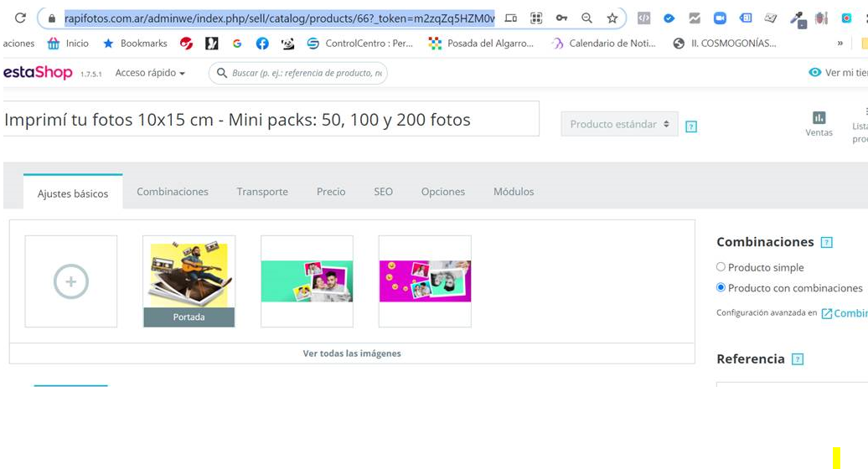
Task: Open the Producto estándar type dropdown
Action: 619,124
